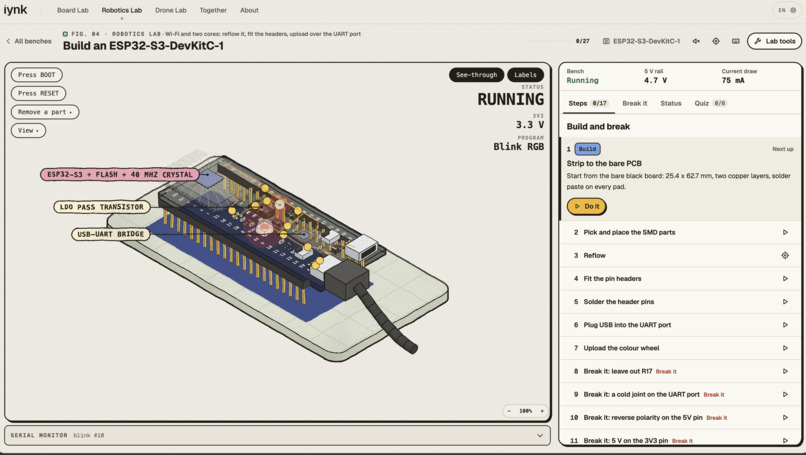Open the keyboard shortcuts icon in header
This screenshot has height=455, width=806.
(x=736, y=41)
